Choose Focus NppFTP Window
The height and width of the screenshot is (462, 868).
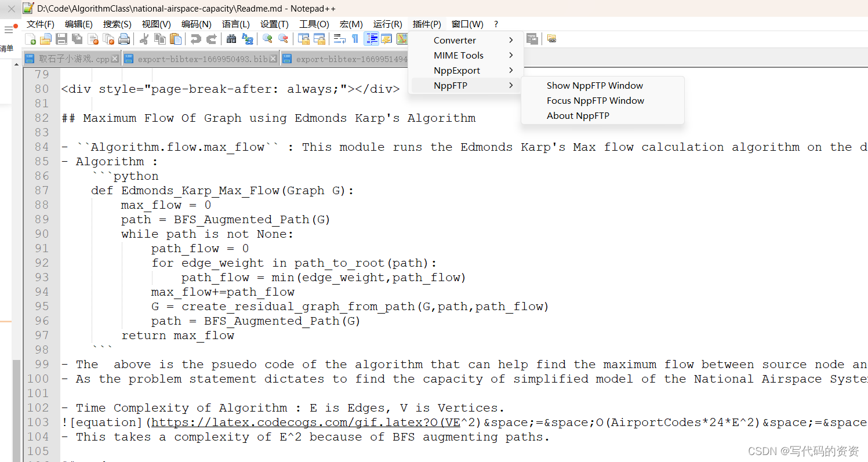[x=602, y=100]
